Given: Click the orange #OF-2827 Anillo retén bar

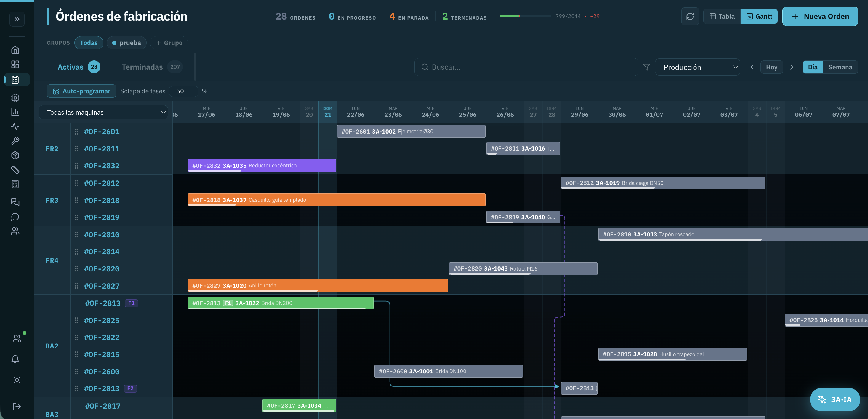Looking at the screenshot, I should pos(318,286).
